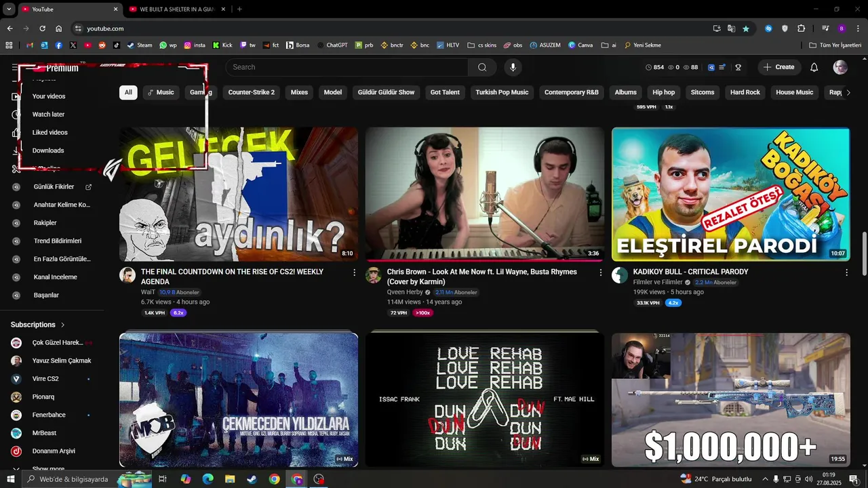This screenshot has width=868, height=488.
Task: Open the WaiT channel avatar
Action: pos(127,274)
